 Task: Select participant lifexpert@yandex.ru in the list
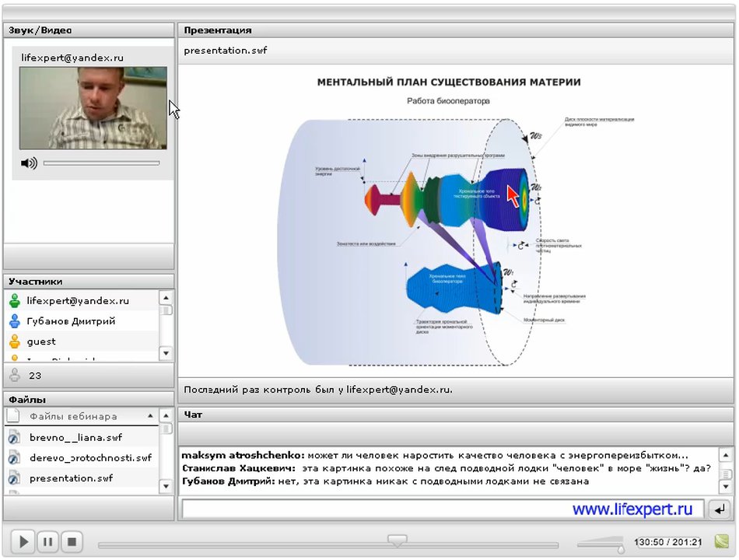coord(82,301)
